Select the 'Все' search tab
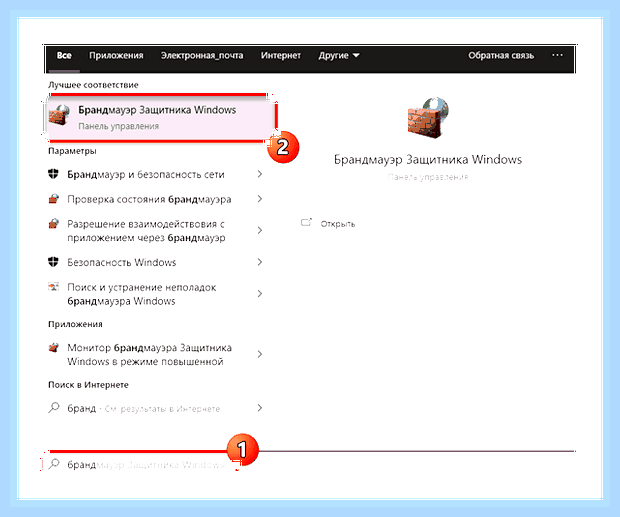The image size is (620, 517). (x=64, y=55)
